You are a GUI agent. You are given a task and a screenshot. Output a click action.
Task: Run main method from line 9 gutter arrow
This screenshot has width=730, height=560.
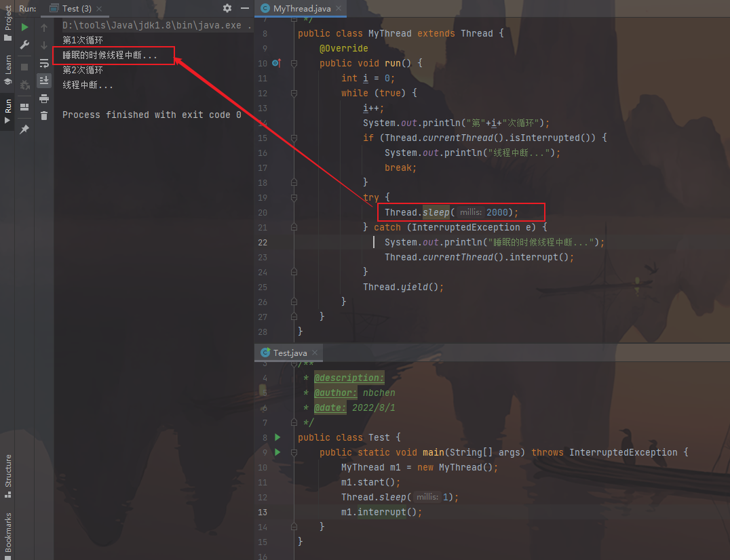point(277,452)
